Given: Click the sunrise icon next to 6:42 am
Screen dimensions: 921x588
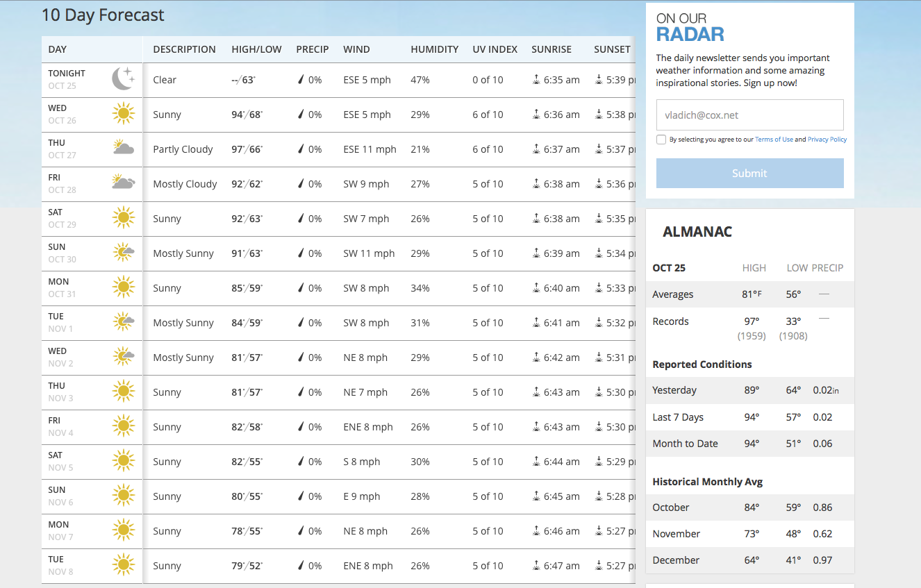Looking at the screenshot, I should point(536,358).
